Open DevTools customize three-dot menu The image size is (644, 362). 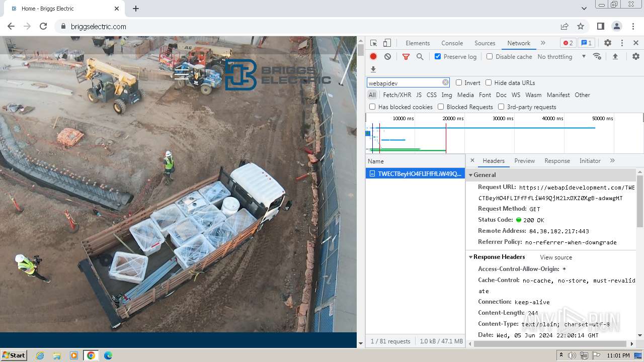pyautogui.click(x=622, y=43)
